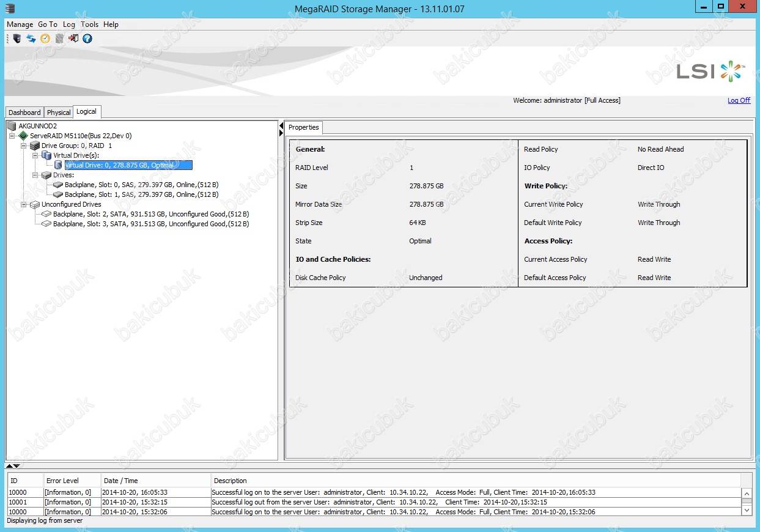Click the green ServeRAID M5110e controller icon
The width and height of the screenshot is (760, 532).
pos(23,136)
